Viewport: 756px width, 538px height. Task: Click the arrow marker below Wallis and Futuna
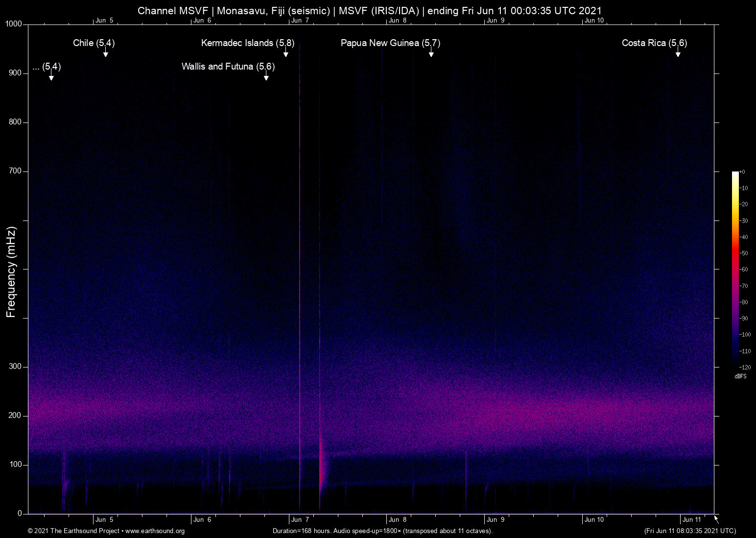pos(266,76)
